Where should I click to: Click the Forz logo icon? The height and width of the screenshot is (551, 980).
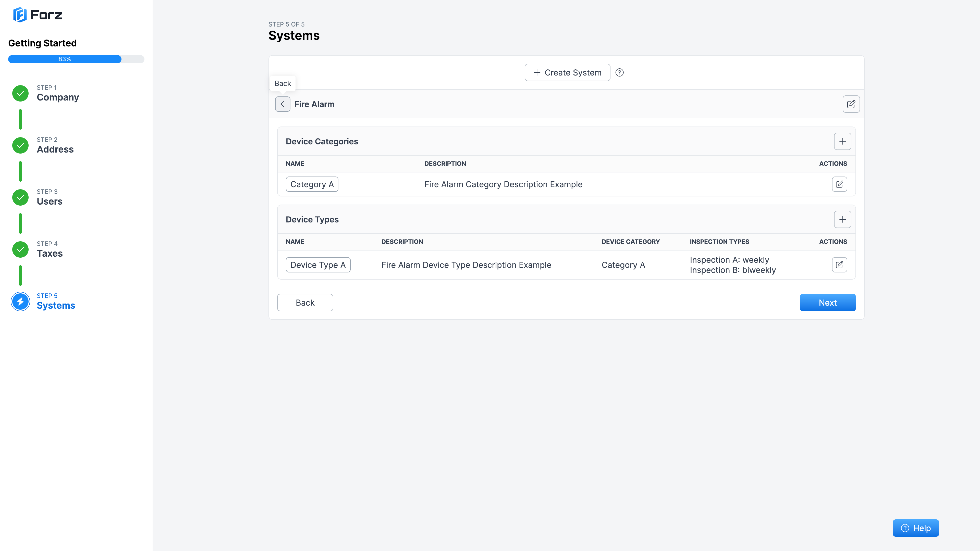tap(20, 15)
